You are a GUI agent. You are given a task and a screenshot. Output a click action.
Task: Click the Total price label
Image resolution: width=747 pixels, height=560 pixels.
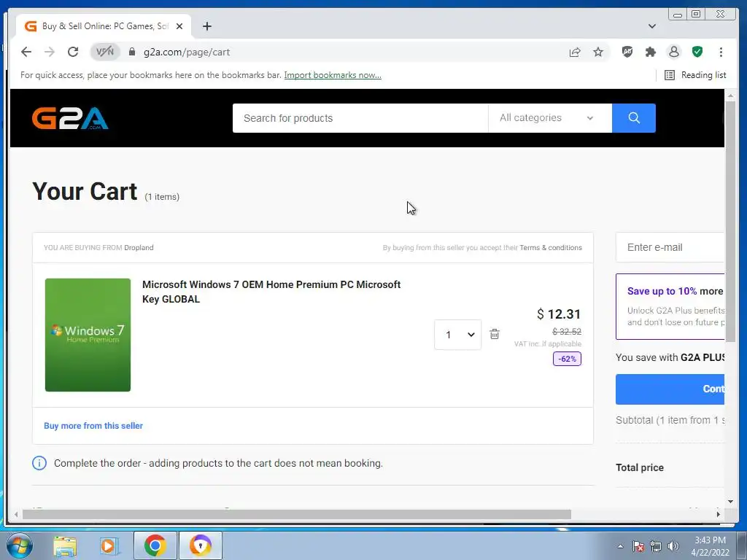[639, 467]
